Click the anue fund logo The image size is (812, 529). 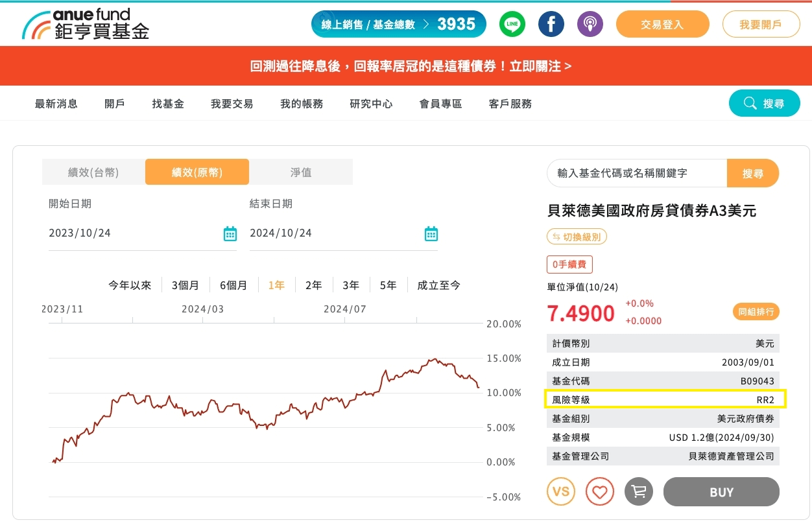(86, 24)
